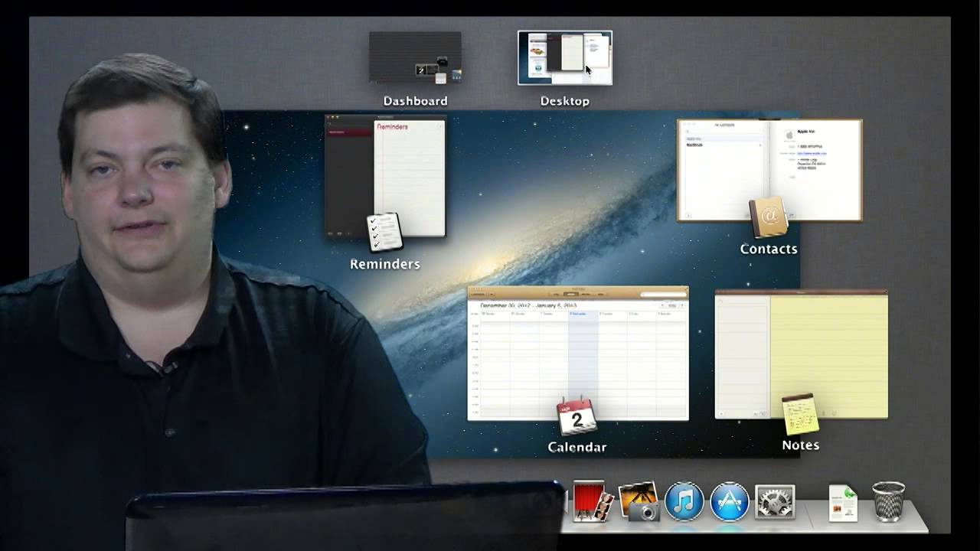This screenshot has width=980, height=551.
Task: Switch to the Desktop space
Action: coord(565,57)
